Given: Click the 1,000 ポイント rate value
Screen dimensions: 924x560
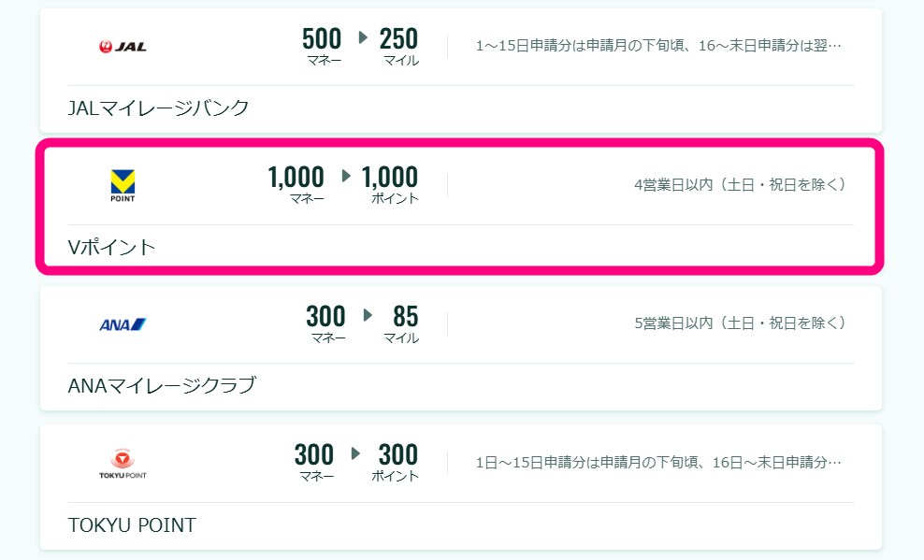Looking at the screenshot, I should (390, 185).
